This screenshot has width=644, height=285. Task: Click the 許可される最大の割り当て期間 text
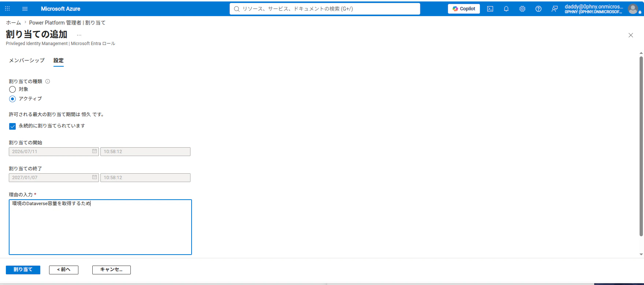pos(57,115)
